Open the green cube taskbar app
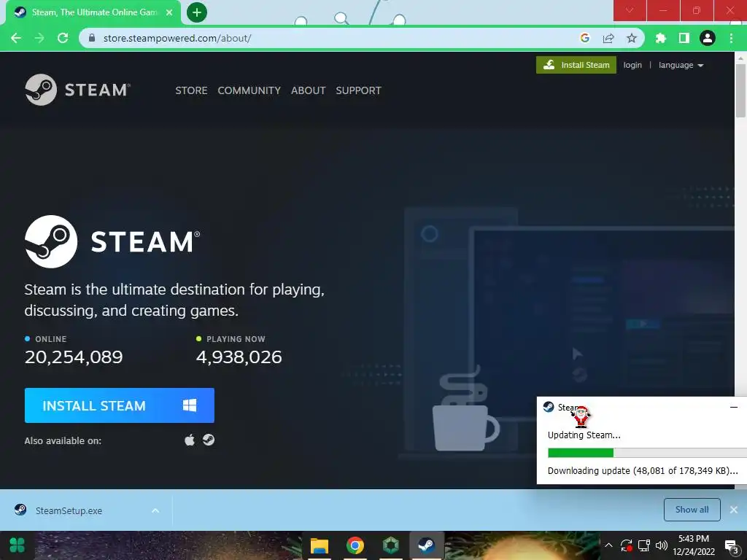Screen dimensions: 747x560 [391, 545]
